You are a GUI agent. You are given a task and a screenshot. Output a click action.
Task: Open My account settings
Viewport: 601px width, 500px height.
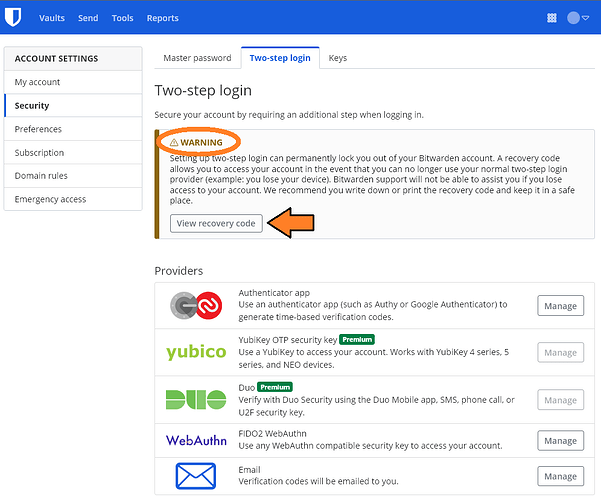73,82
